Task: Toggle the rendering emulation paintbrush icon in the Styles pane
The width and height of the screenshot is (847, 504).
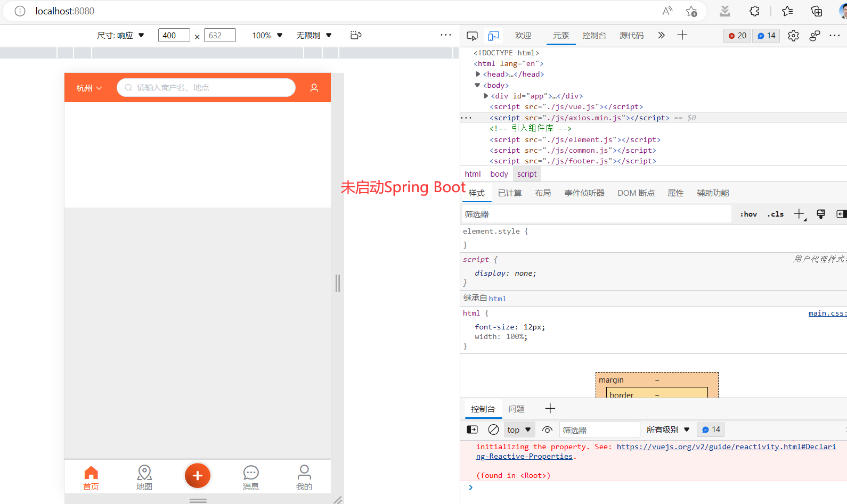Action: point(821,214)
